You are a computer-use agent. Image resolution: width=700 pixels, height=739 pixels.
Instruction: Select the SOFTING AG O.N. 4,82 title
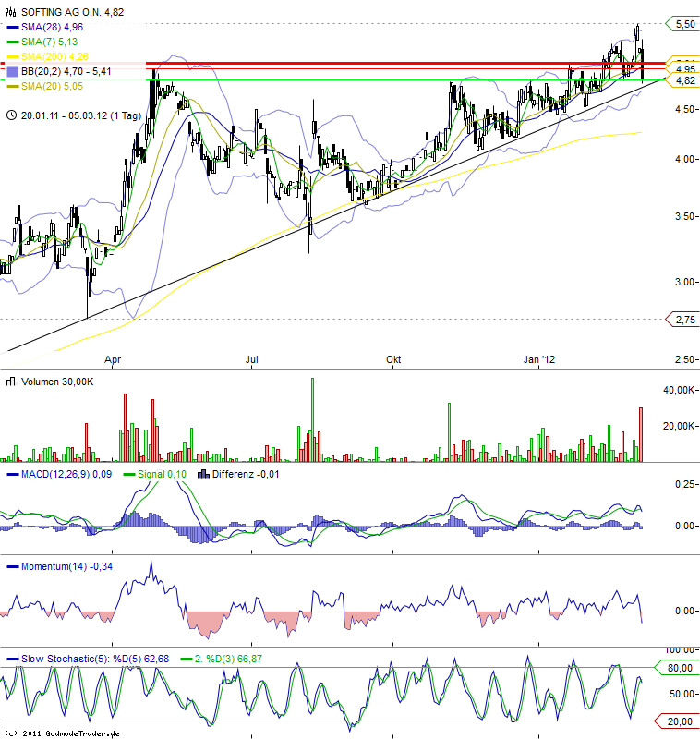[73, 12]
